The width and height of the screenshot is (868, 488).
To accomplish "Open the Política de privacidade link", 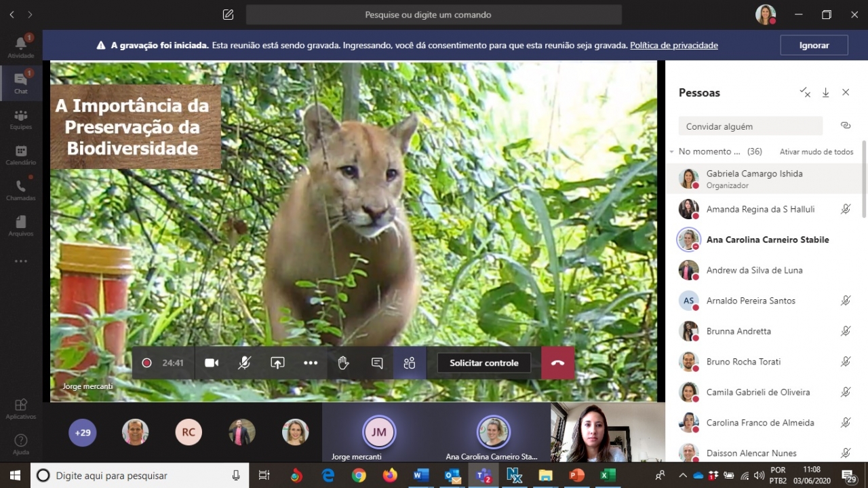I will point(673,45).
